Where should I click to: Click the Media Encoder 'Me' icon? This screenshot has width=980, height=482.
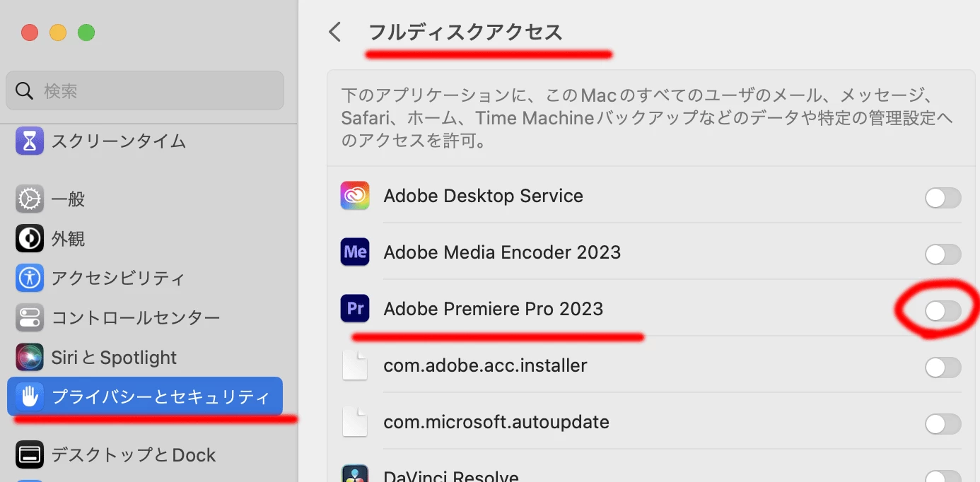(x=355, y=252)
